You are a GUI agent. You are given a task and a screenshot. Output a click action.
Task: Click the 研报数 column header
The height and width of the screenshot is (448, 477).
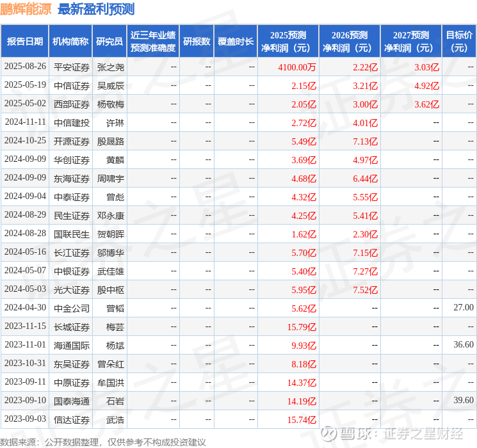197,42
